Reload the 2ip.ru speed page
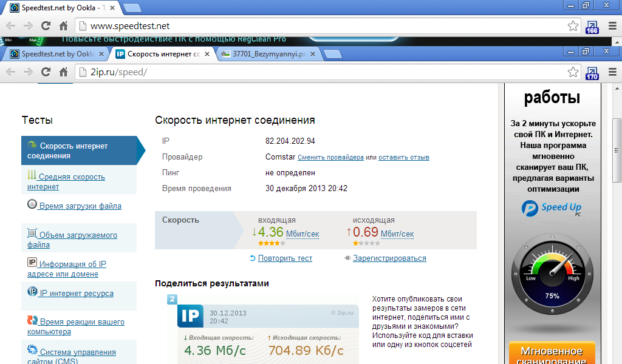 pos(46,72)
